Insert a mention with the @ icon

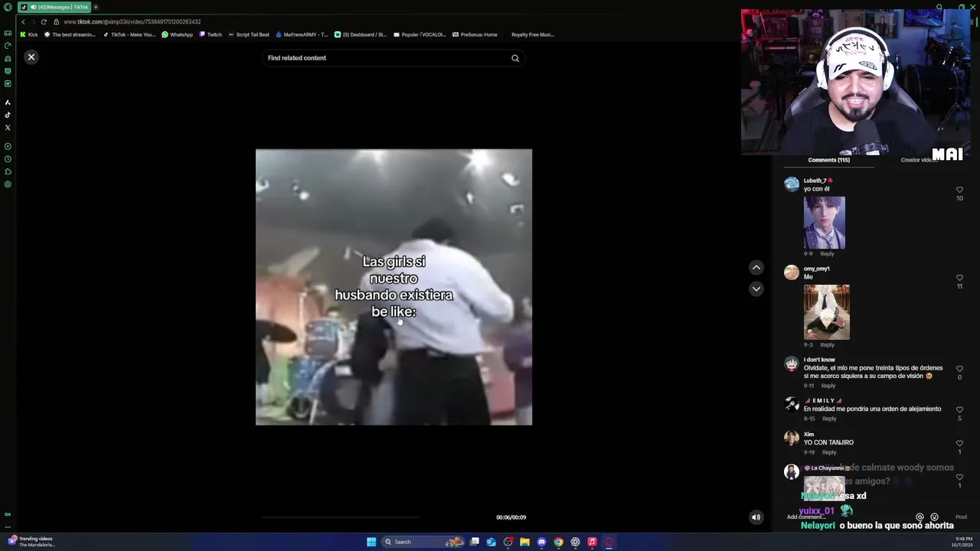920,517
